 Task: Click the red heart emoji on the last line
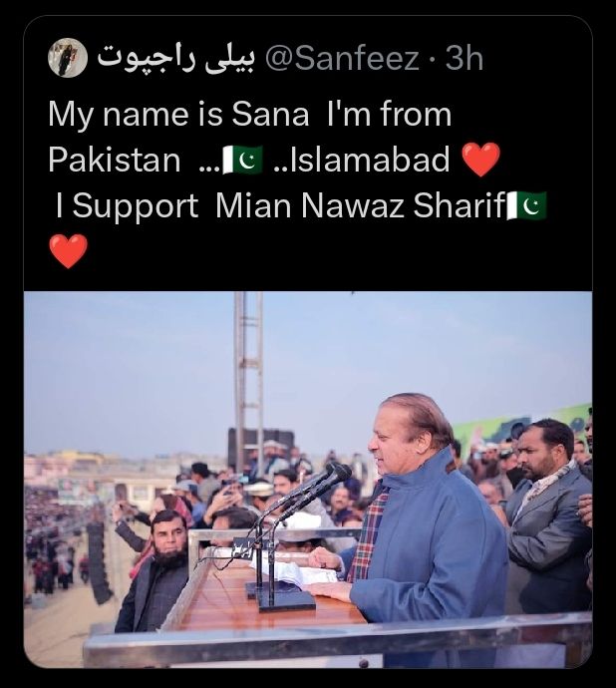tap(68, 251)
